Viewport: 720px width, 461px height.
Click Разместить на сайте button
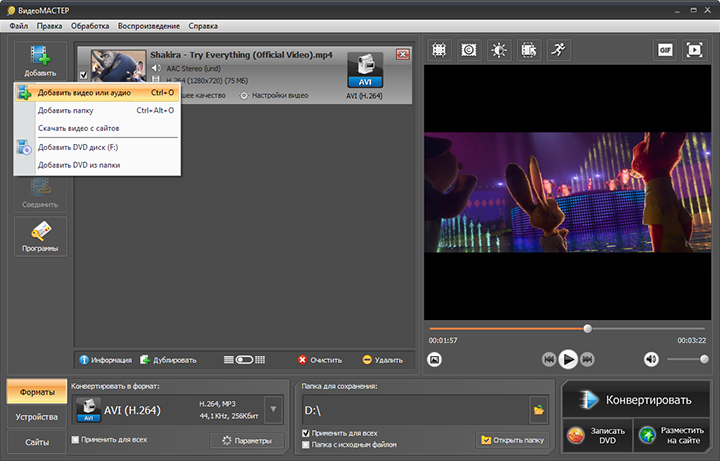click(x=672, y=435)
